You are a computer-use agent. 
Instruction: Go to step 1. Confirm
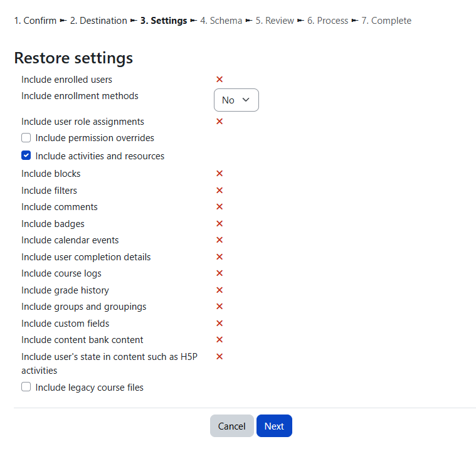coord(35,21)
